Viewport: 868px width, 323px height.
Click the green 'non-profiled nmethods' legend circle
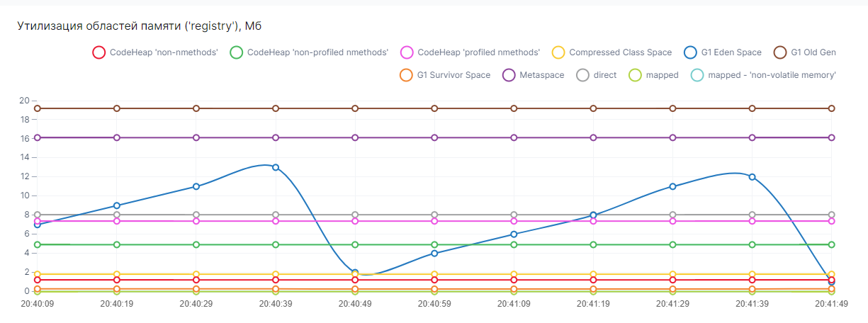pos(237,52)
